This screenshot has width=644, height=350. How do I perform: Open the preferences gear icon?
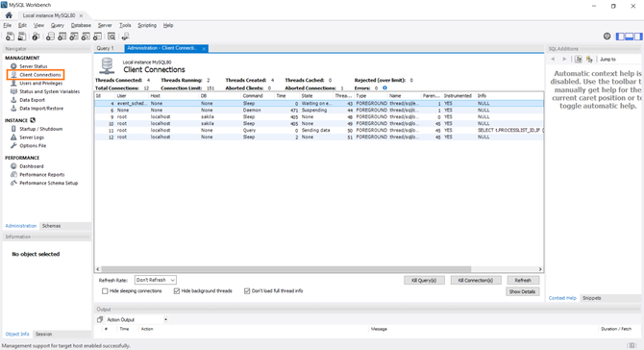pos(607,37)
